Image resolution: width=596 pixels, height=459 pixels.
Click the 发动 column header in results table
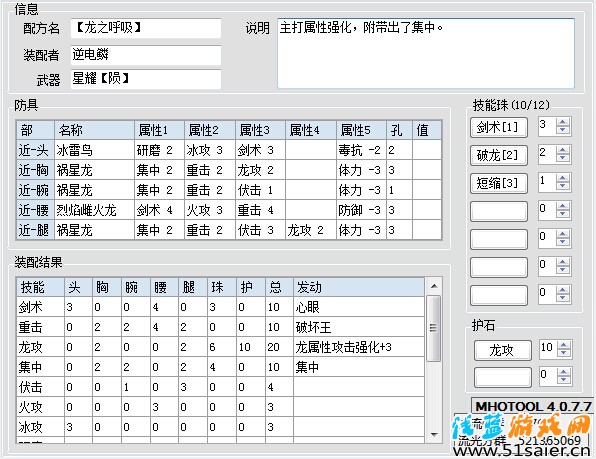pyautogui.click(x=359, y=287)
